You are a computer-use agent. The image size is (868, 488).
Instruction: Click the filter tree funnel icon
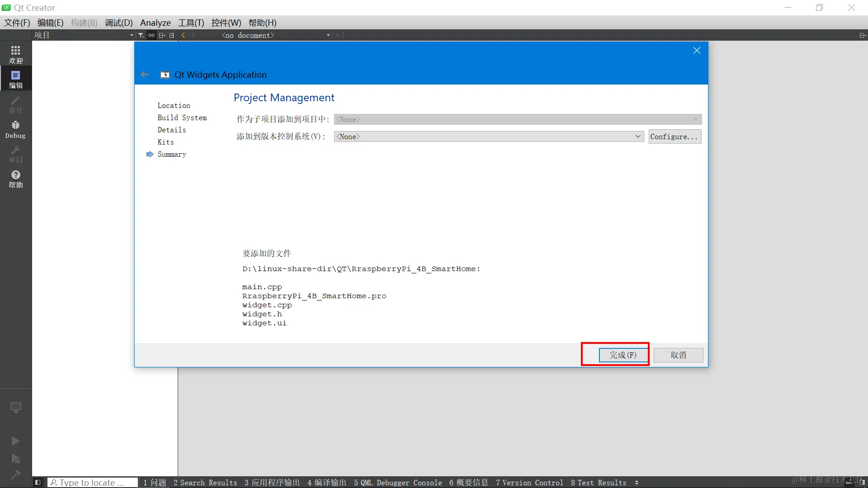pos(141,35)
